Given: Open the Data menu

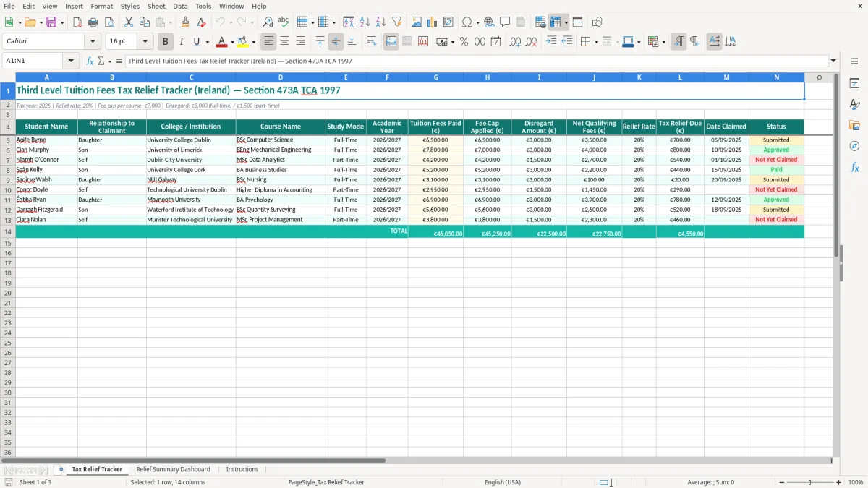Looking at the screenshot, I should click(x=180, y=6).
